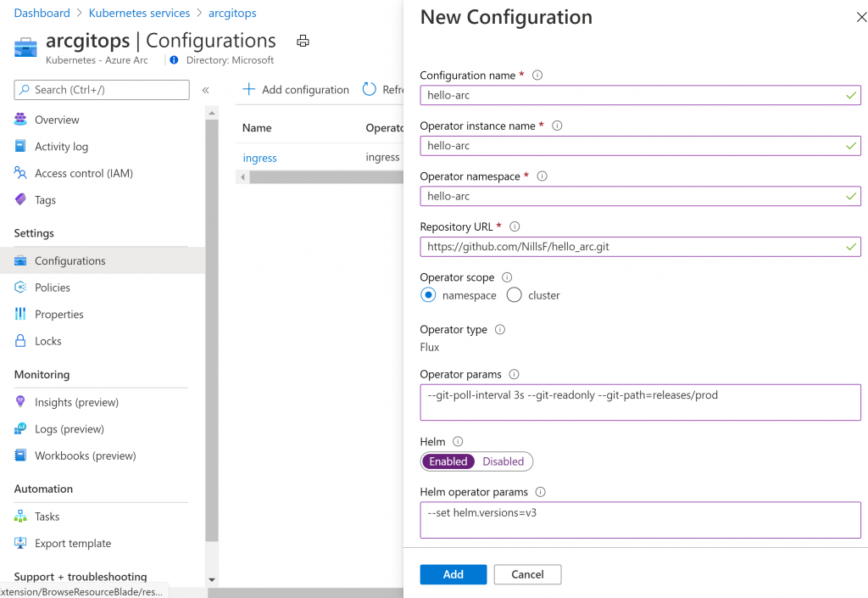This screenshot has height=598, width=868.
Task: Click the Repository URL input field
Action: click(x=641, y=246)
